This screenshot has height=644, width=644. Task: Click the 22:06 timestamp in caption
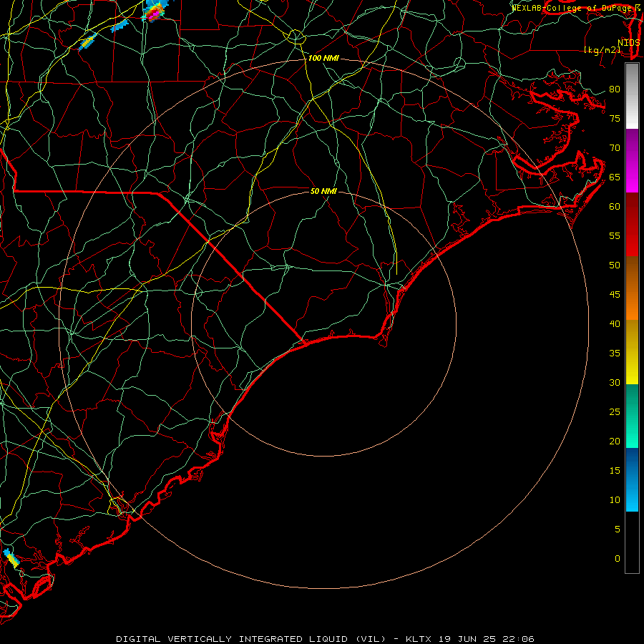tap(518, 639)
